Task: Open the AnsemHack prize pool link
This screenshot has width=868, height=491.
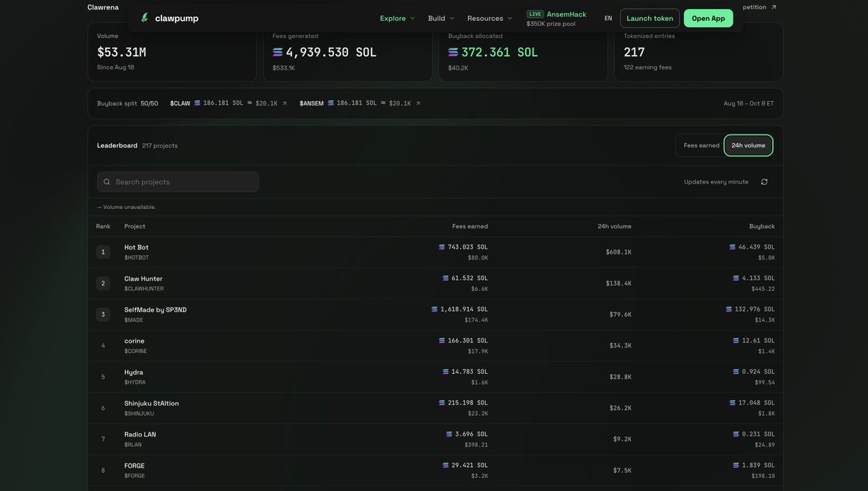Action: tap(557, 19)
